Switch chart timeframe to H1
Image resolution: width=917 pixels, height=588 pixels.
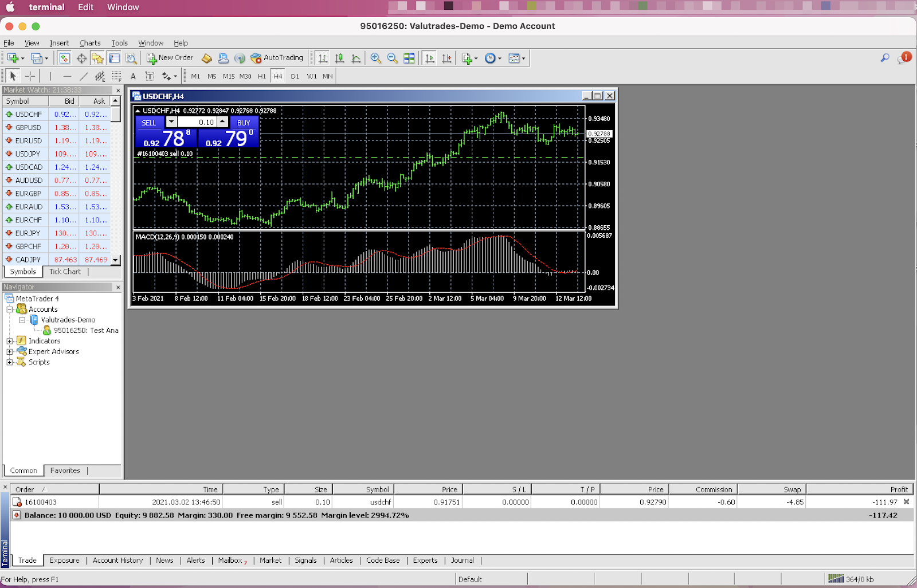[x=262, y=76]
